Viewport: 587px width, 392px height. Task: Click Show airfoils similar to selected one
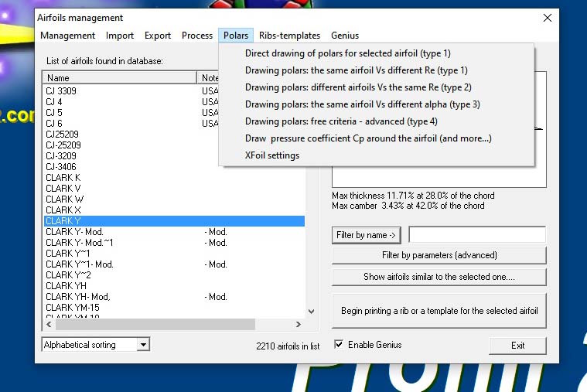coord(439,277)
